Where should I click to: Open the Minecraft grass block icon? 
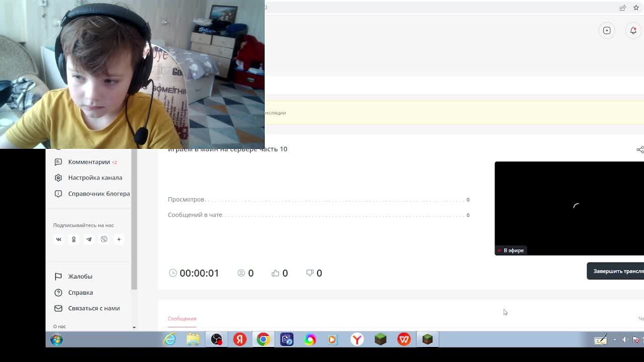pos(380,339)
